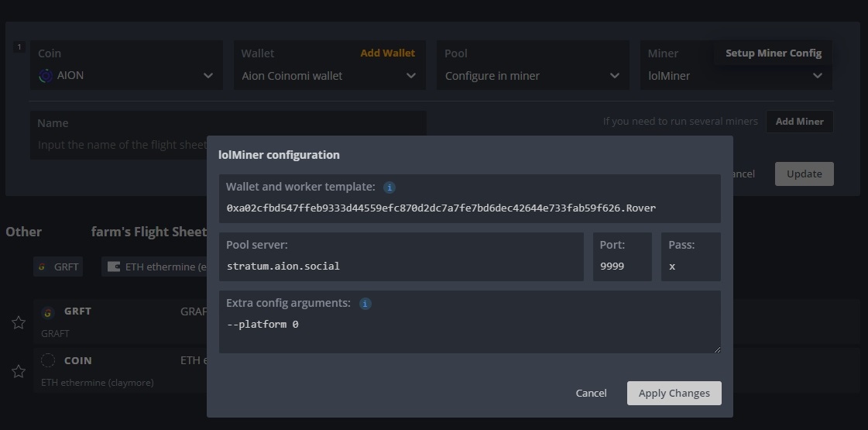This screenshot has height=430, width=868.
Task: Click the Setup Miner Config button
Action: point(774,53)
